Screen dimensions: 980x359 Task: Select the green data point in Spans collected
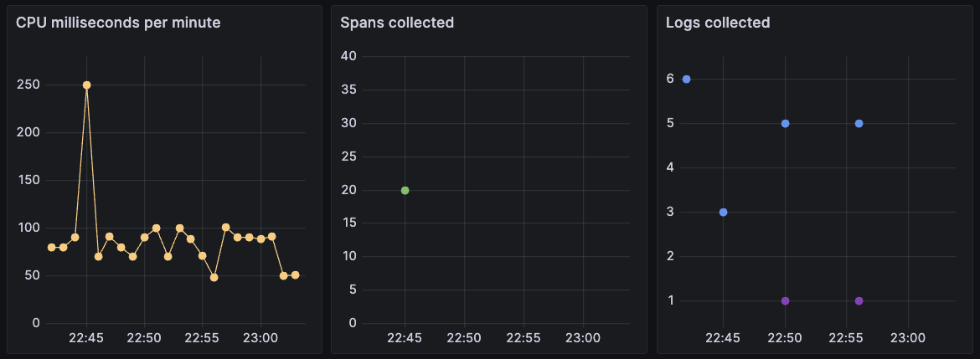click(x=405, y=191)
